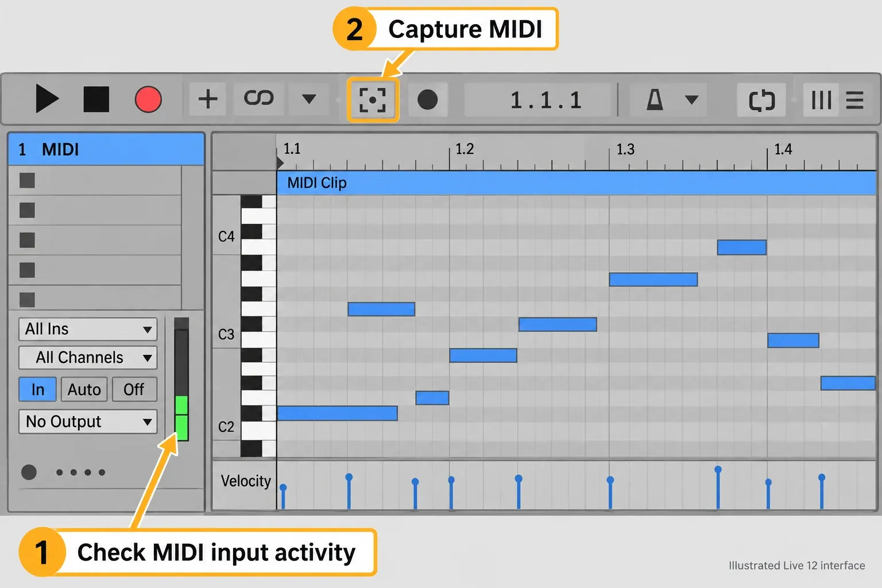Open the dropdown arrow next to the link icon
This screenshot has width=882, height=588.
(x=309, y=99)
